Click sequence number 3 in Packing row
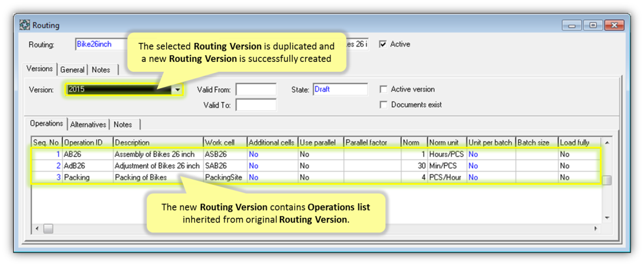This screenshot has height=266, width=644. pyautogui.click(x=47, y=177)
